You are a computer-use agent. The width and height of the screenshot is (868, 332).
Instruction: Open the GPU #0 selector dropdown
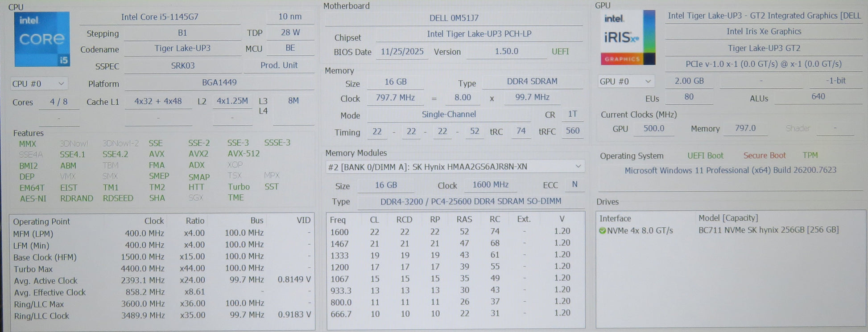click(x=625, y=82)
